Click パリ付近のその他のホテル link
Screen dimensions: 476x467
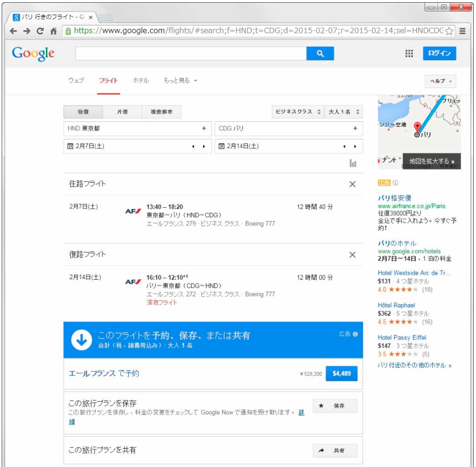415,365
